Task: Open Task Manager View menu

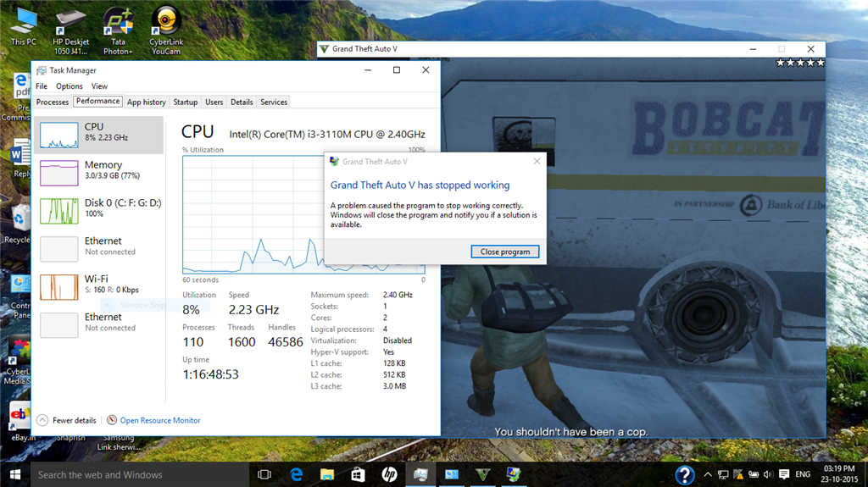Action: click(100, 86)
